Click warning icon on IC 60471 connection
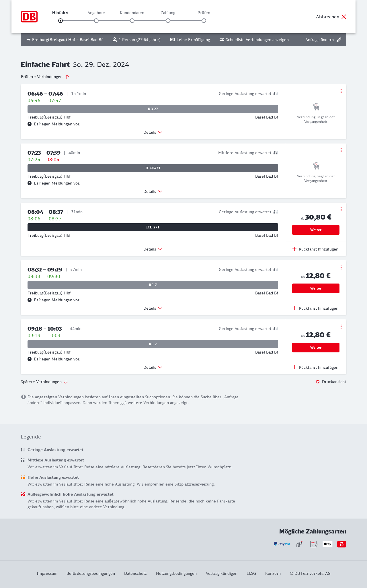Screen dimensions: 367x588 [30, 183]
